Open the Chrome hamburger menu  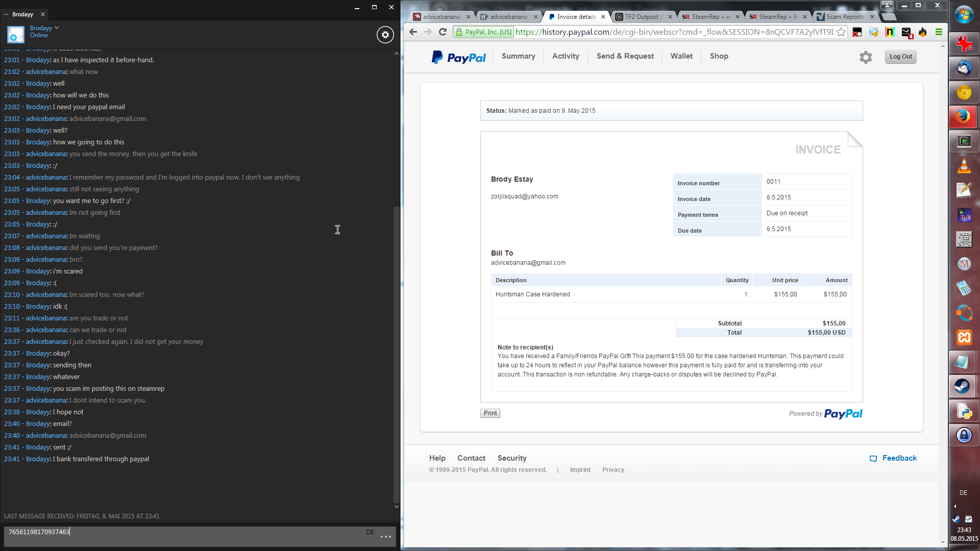tap(939, 32)
